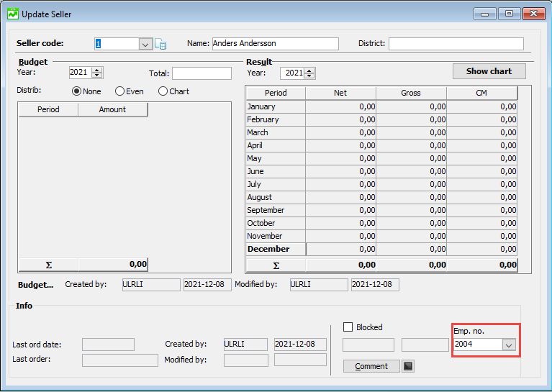Decrease the Result year with the down arrow

[309, 76]
